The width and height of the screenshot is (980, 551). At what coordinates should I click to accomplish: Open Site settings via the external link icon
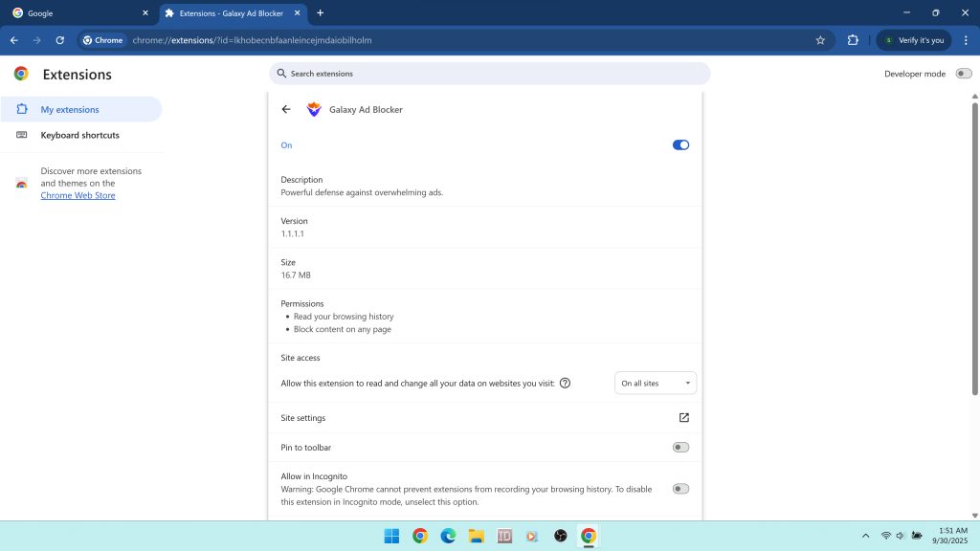(x=683, y=417)
